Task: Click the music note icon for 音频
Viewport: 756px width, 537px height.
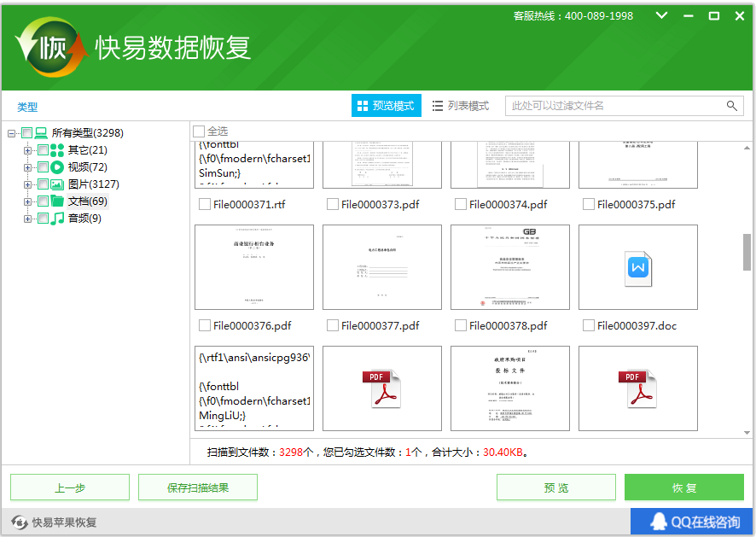Action: (x=57, y=218)
